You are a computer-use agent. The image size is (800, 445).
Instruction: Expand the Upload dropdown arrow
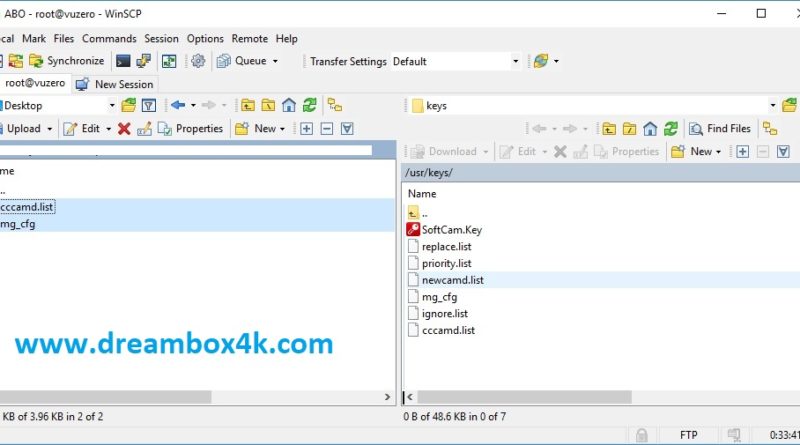(x=49, y=129)
